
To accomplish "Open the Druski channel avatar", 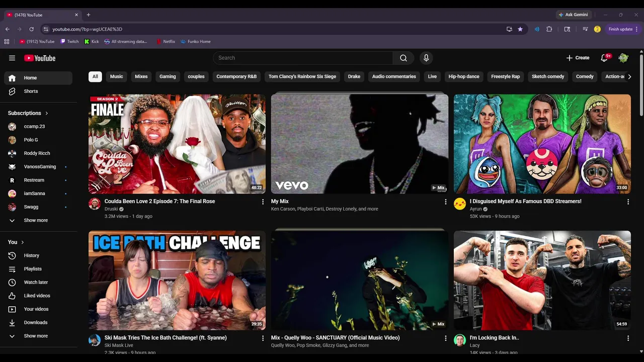I will [x=95, y=204].
